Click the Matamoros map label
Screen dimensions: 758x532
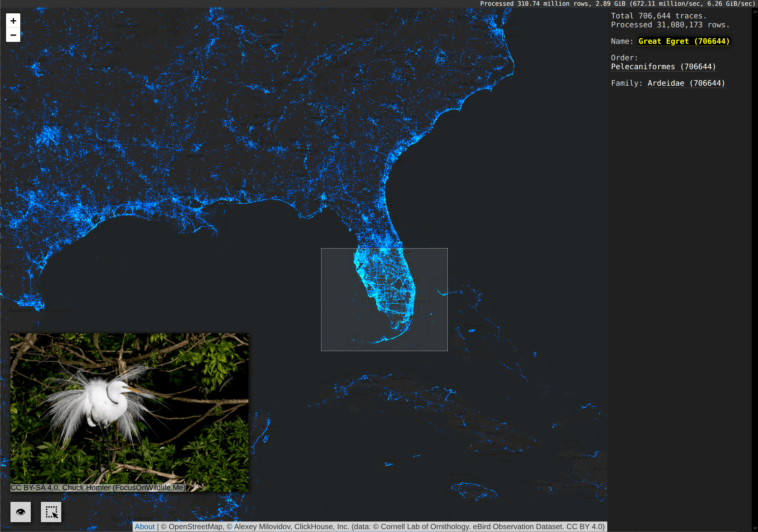[x=53, y=310]
